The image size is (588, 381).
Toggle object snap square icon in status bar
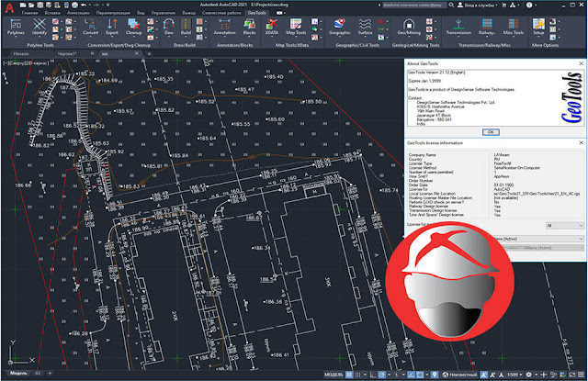tap(421, 375)
